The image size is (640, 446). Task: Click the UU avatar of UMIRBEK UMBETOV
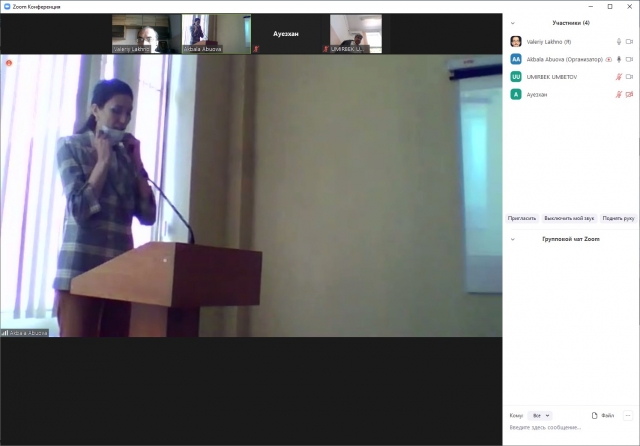click(x=516, y=77)
